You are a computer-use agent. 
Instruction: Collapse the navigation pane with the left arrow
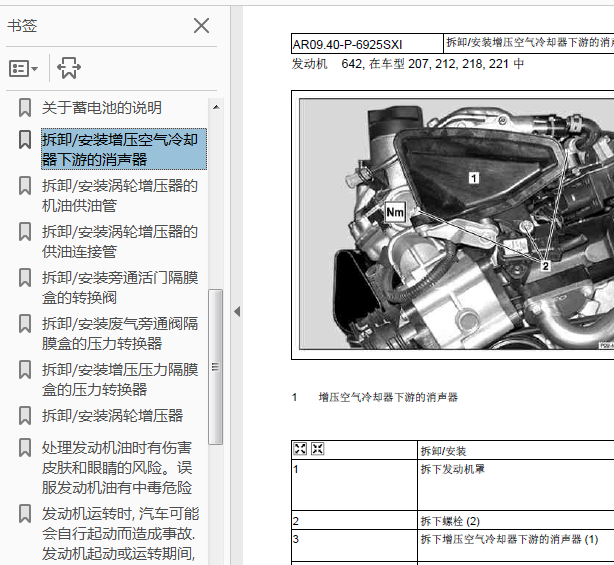[237, 312]
